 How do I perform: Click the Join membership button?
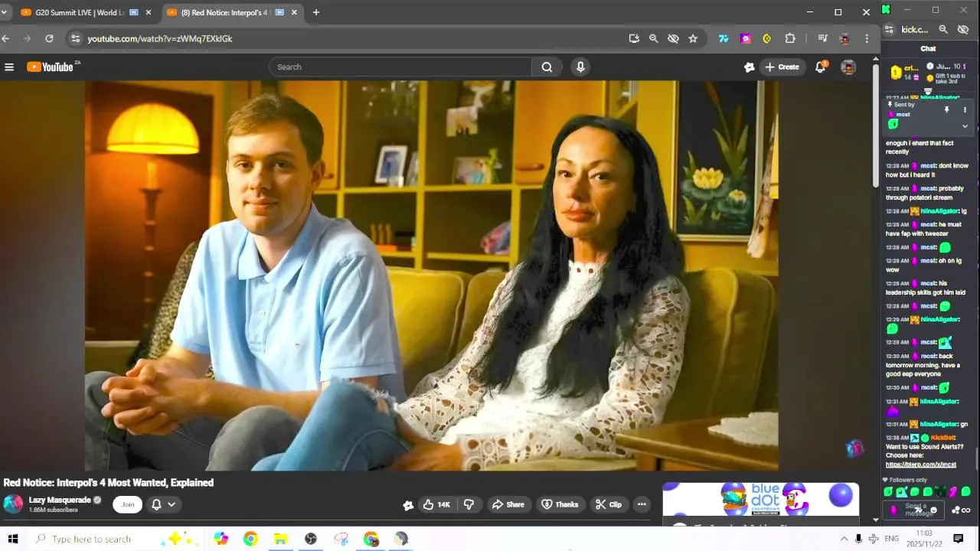tap(128, 504)
